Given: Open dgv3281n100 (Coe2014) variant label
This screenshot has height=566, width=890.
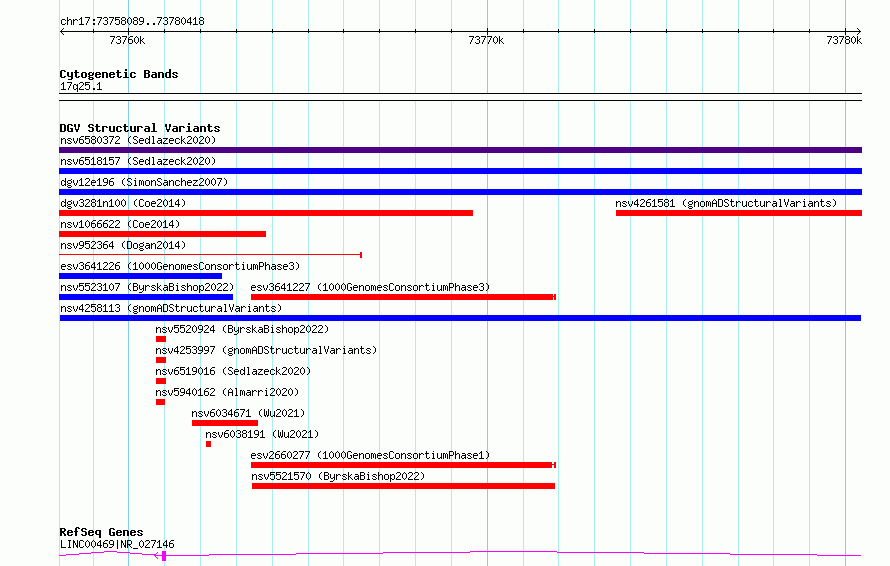Looking at the screenshot, I should [123, 203].
